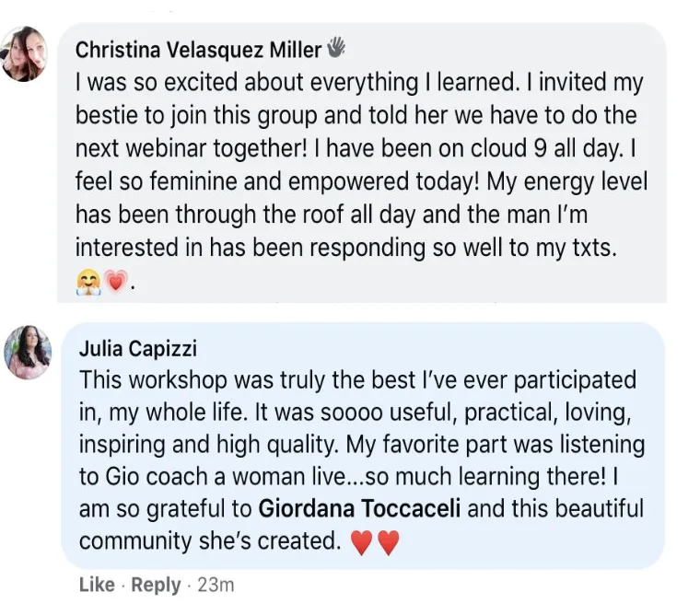Screen dimensions: 700x604
Task: Open Julia Capizzi's profile picture
Action: (28, 353)
